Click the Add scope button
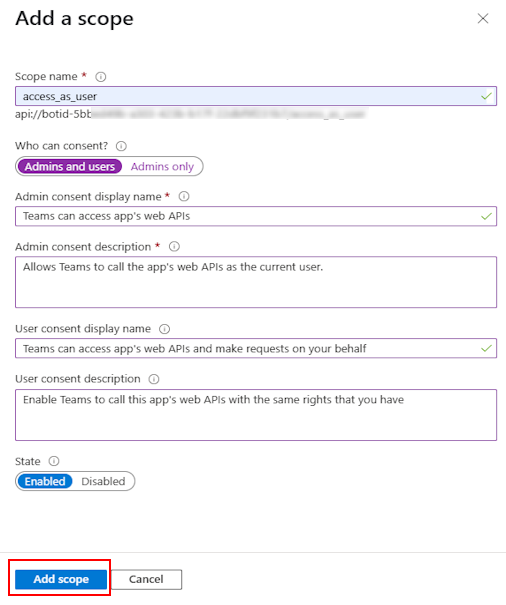 [x=61, y=579]
